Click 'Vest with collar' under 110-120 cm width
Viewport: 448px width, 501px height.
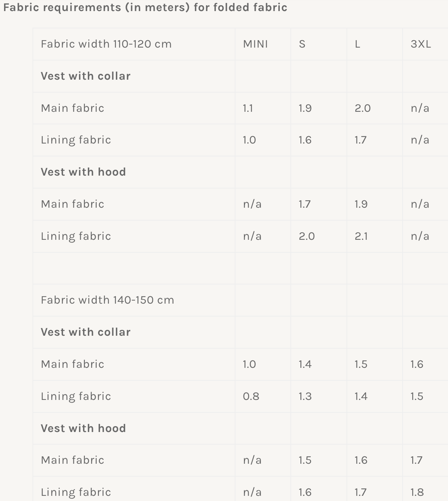(x=86, y=76)
